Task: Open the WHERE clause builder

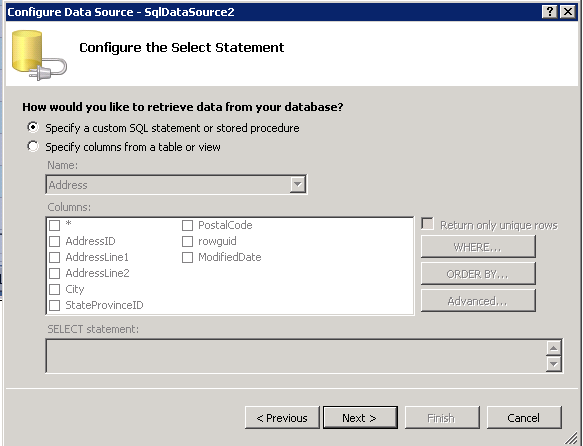Action: (478, 246)
